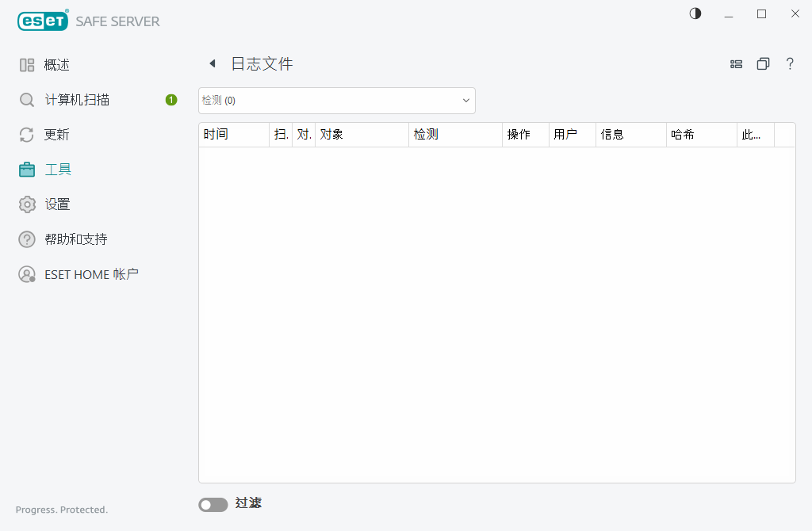Click the dropdown chevron on the log selector

tap(465, 100)
